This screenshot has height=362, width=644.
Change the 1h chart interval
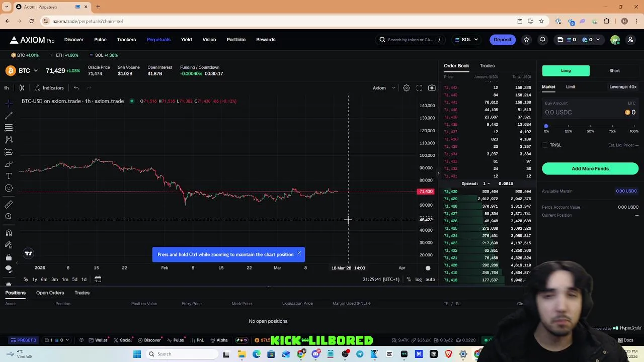(x=6, y=88)
